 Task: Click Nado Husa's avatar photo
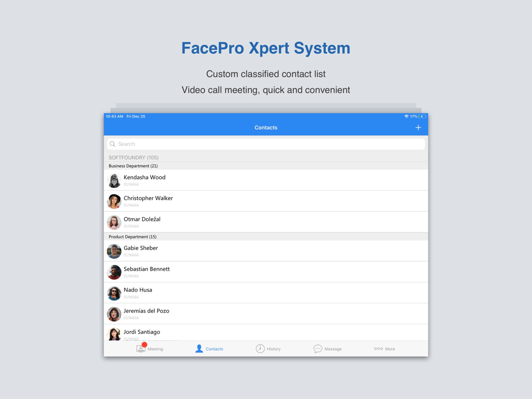point(114,293)
